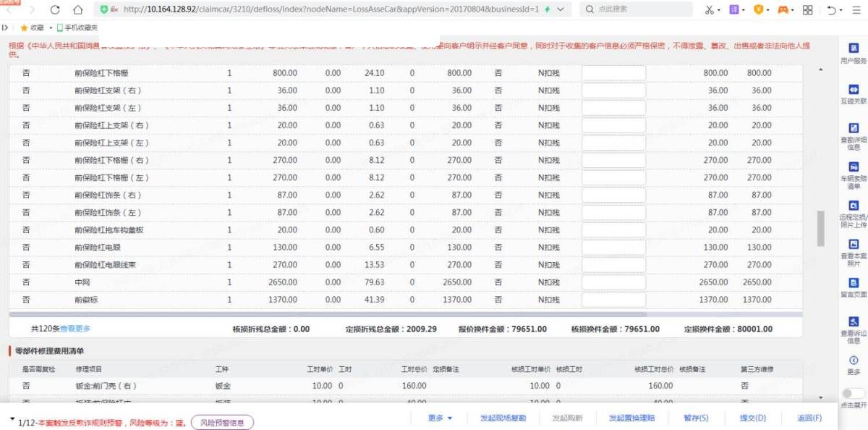Open the address bar history dropdown arrow
Image resolution: width=868 pixels, height=430 pixels.
point(562,9)
